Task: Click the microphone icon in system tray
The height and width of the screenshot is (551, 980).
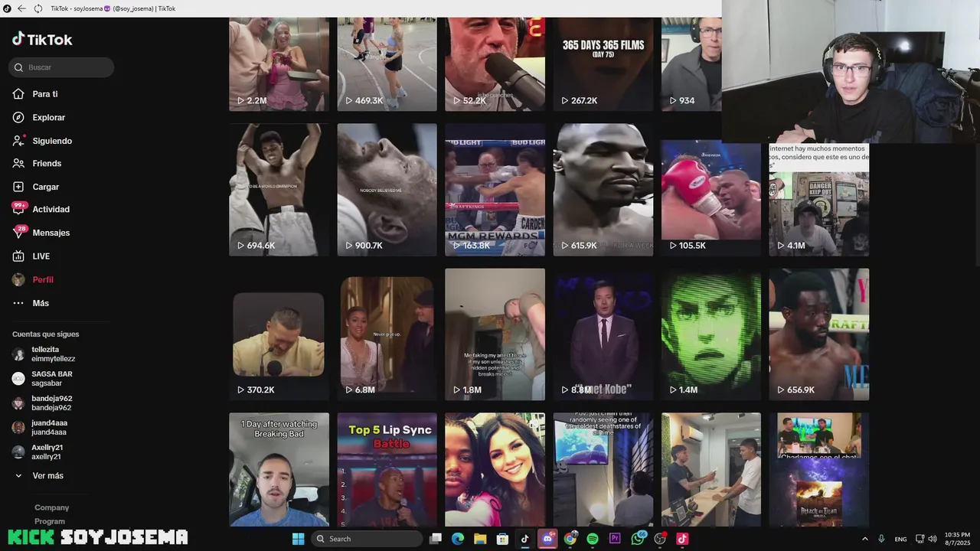Action: pos(882,539)
